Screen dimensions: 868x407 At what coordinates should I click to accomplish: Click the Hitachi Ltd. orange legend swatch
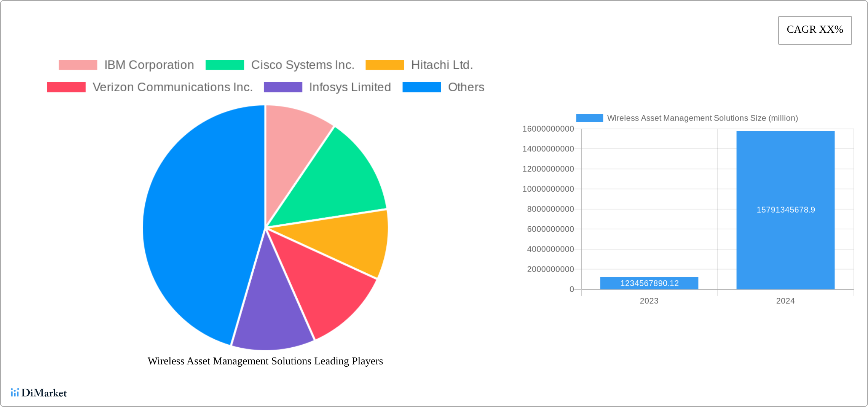(x=385, y=65)
